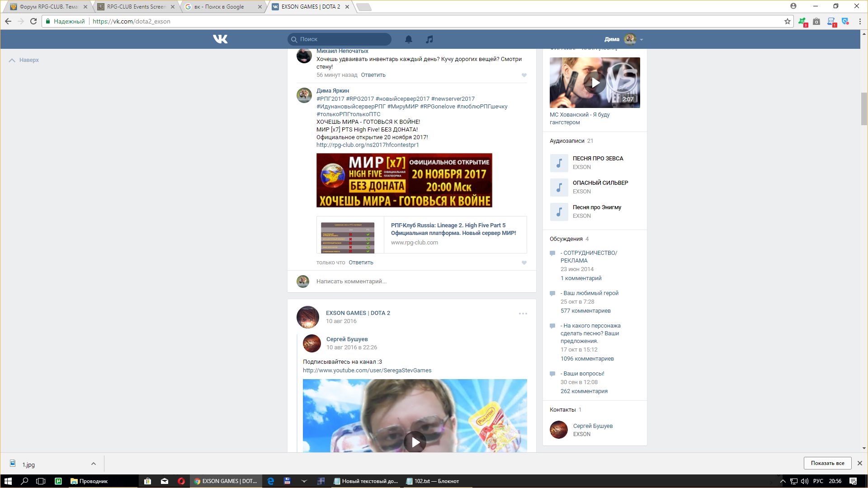Play the Опасный Сильвер audio track
868x488 pixels.
coord(559,187)
